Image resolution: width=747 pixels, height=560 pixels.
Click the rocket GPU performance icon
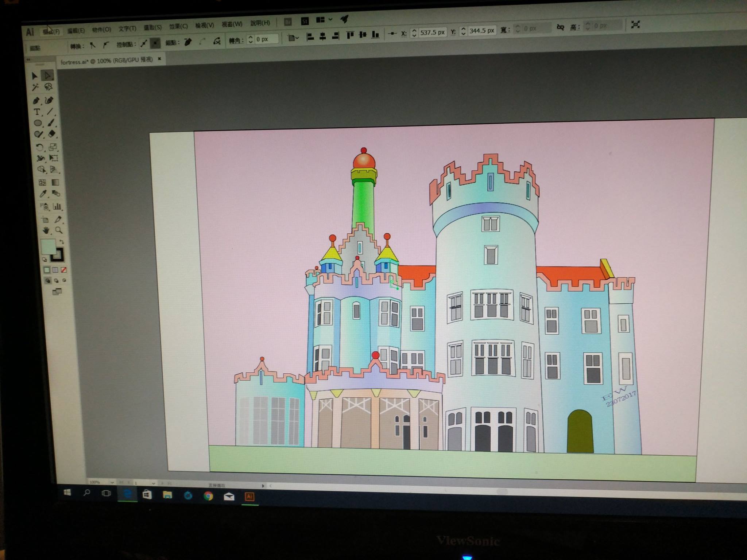click(x=344, y=19)
